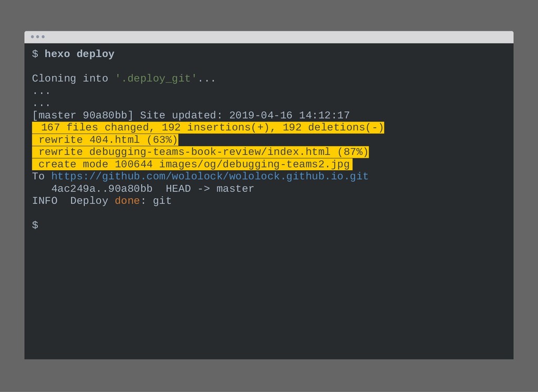The height and width of the screenshot is (392, 538).
Task: Click the 'Site updated' timestamp 14:12:17
Action: click(x=324, y=115)
